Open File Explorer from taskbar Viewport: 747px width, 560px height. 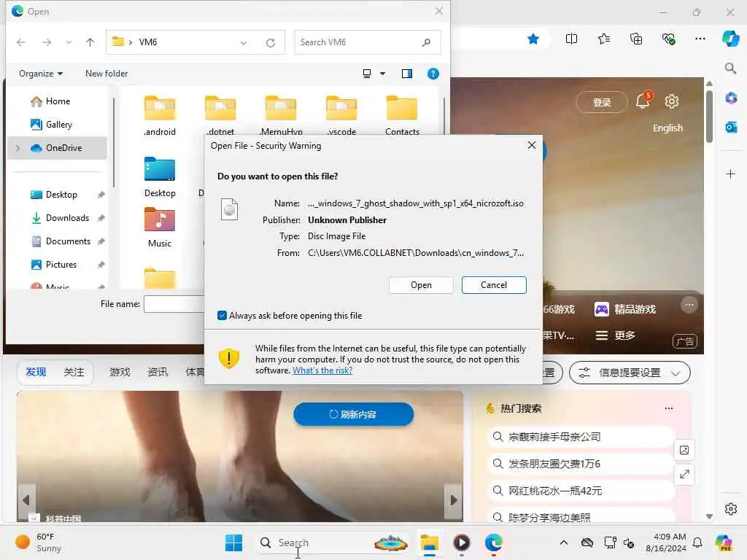429,542
